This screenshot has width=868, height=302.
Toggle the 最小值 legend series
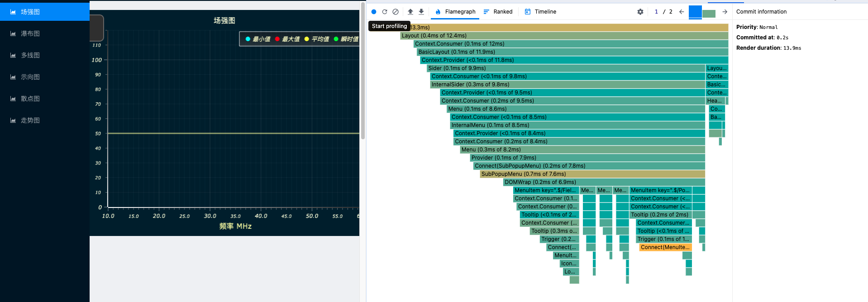(258, 39)
